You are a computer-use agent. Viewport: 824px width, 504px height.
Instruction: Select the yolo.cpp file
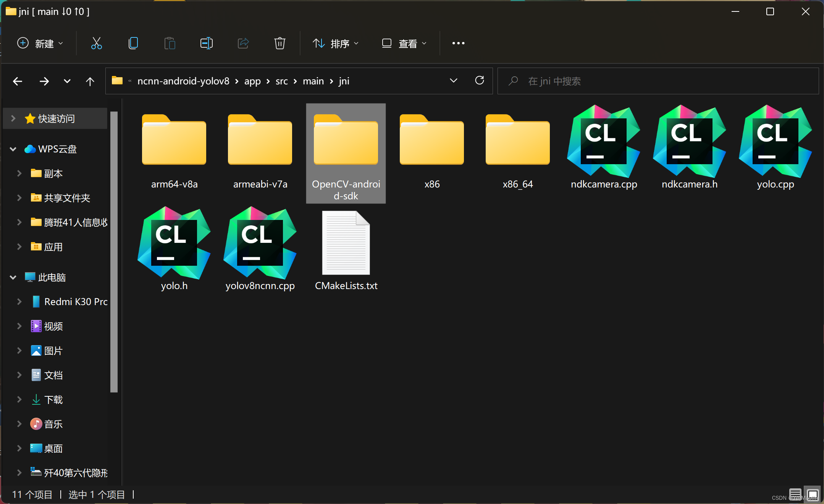(x=776, y=147)
